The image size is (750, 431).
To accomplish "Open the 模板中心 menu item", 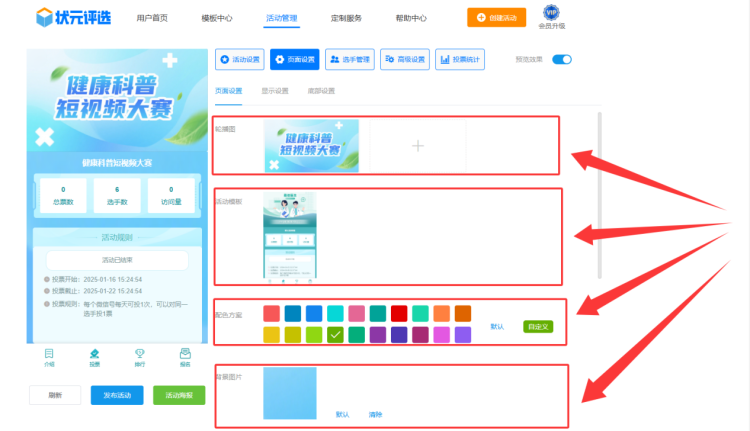I will point(217,18).
